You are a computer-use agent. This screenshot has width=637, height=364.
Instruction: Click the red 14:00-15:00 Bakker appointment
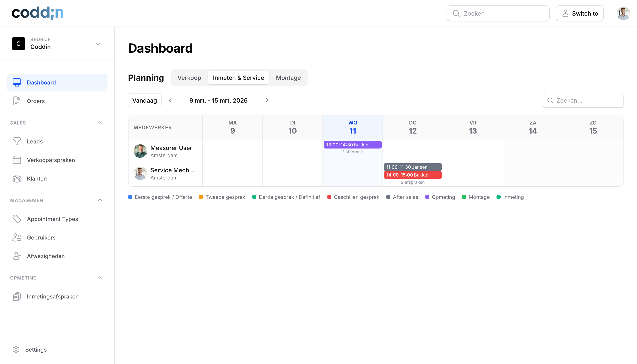tap(412, 175)
